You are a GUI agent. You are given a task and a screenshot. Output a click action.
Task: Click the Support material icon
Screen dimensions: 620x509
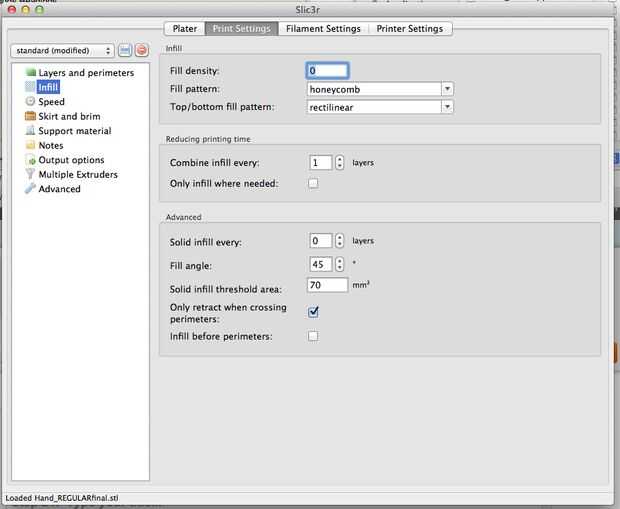tap(30, 130)
